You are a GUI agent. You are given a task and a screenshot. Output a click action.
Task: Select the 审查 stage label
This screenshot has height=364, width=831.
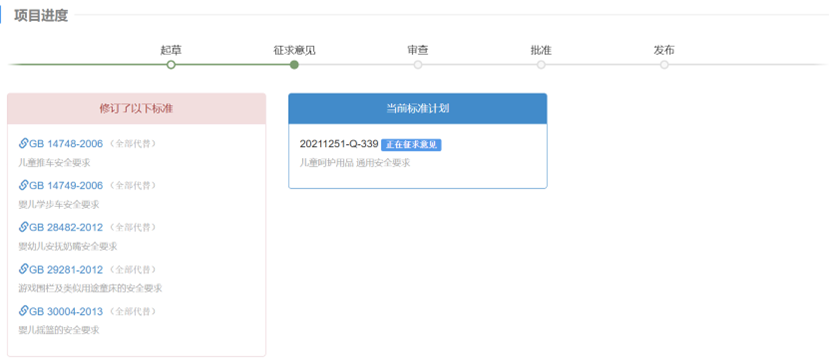click(418, 50)
